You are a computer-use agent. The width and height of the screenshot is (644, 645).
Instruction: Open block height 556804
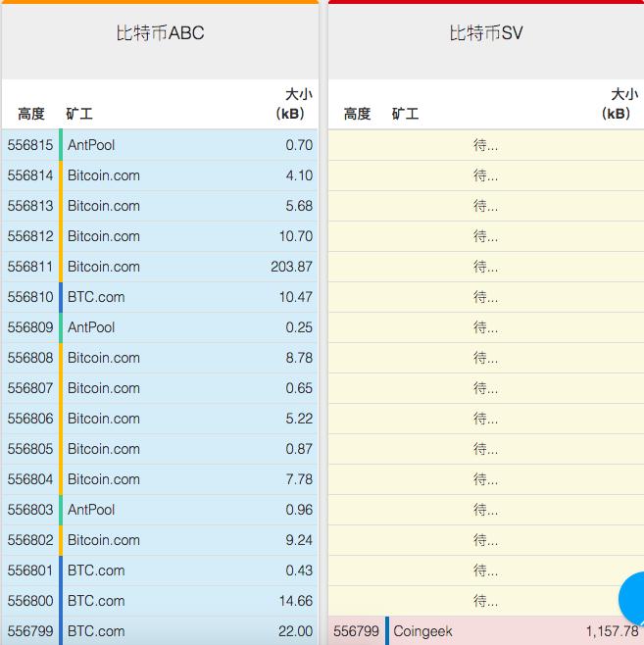pos(30,479)
